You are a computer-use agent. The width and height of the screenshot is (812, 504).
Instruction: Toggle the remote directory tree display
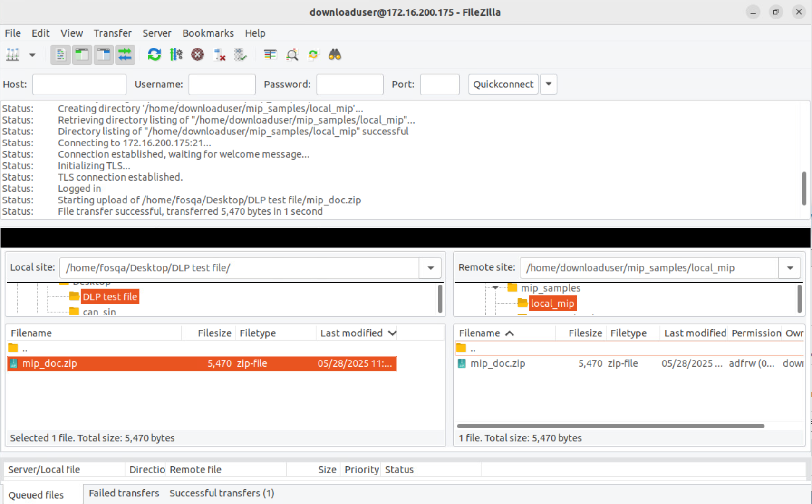104,55
